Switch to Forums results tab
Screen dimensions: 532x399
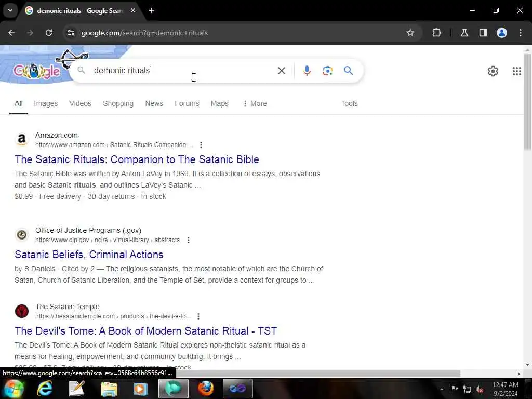click(x=187, y=103)
